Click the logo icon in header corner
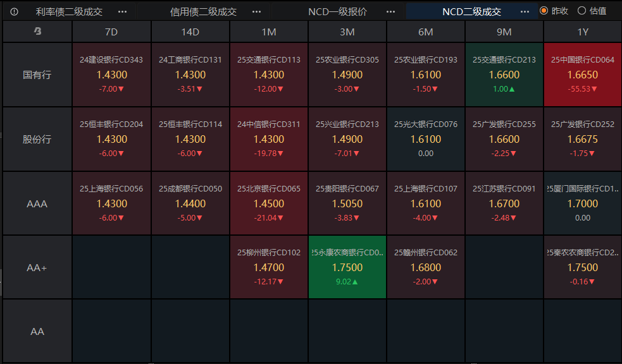The height and width of the screenshot is (364, 622). point(38,31)
